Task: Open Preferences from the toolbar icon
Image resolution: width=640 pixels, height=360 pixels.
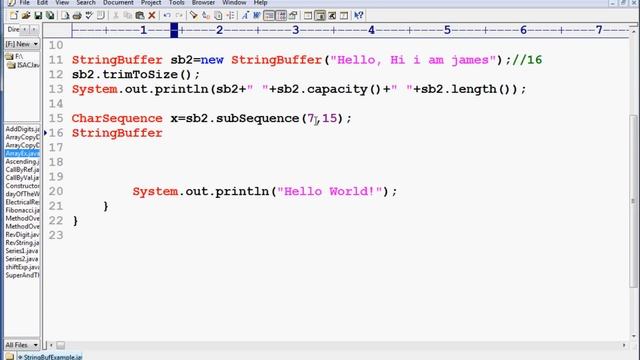Action: [x=293, y=16]
